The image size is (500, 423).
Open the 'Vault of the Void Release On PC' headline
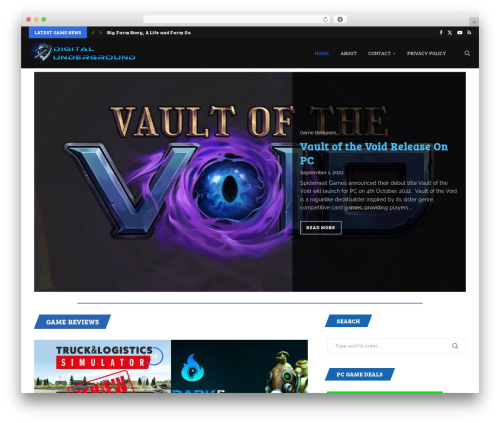(x=374, y=153)
